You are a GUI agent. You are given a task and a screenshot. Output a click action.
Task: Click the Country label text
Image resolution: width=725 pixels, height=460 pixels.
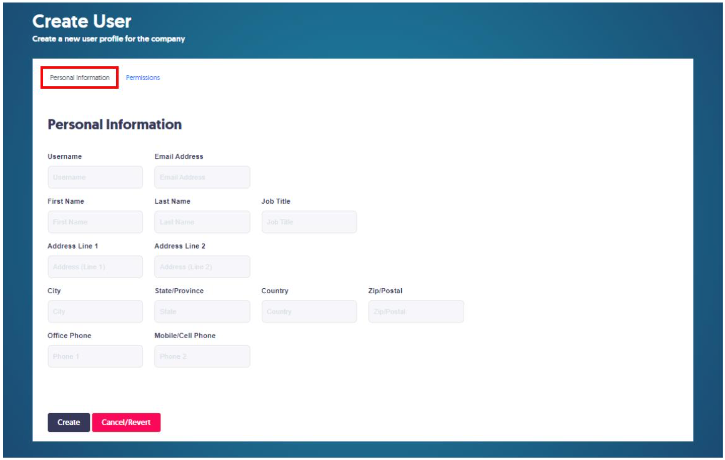point(275,291)
